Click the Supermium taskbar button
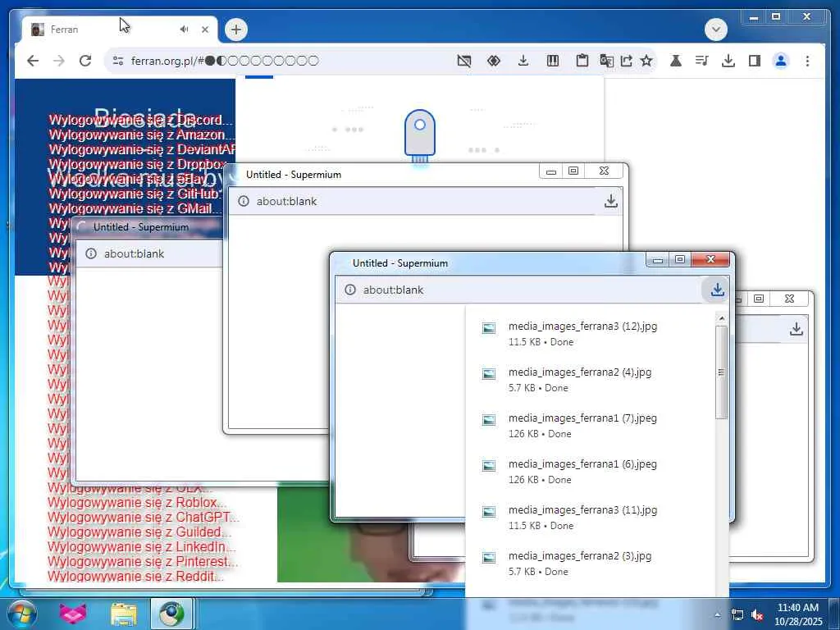This screenshot has height=630, width=840. (171, 614)
